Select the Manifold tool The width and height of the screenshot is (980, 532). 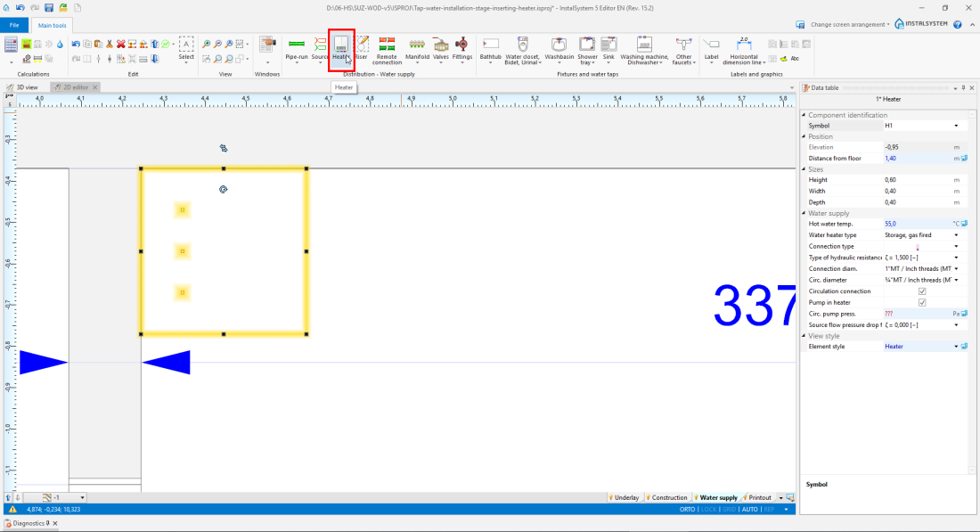[x=417, y=45]
